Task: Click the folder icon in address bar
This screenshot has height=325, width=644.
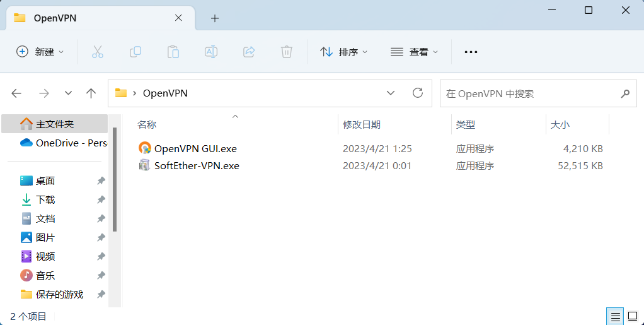Action: coord(121,93)
